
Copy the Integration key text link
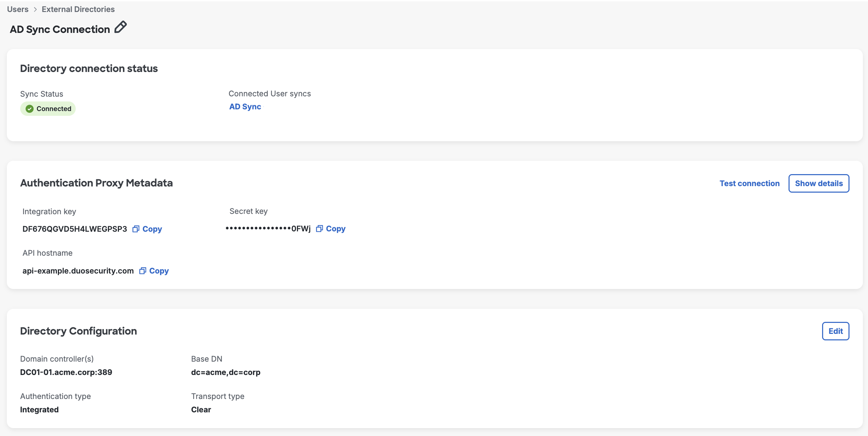152,229
